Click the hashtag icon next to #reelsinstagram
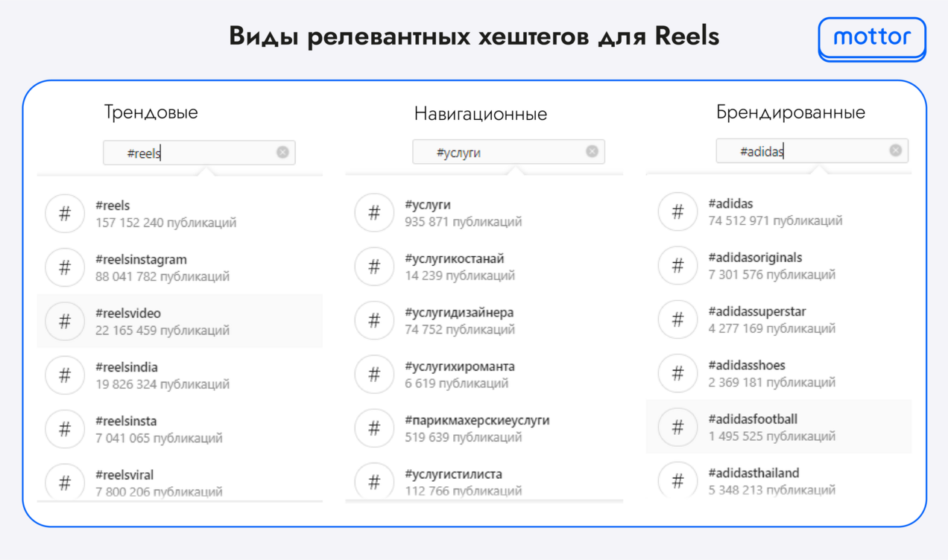The height and width of the screenshot is (560, 948). [x=65, y=267]
